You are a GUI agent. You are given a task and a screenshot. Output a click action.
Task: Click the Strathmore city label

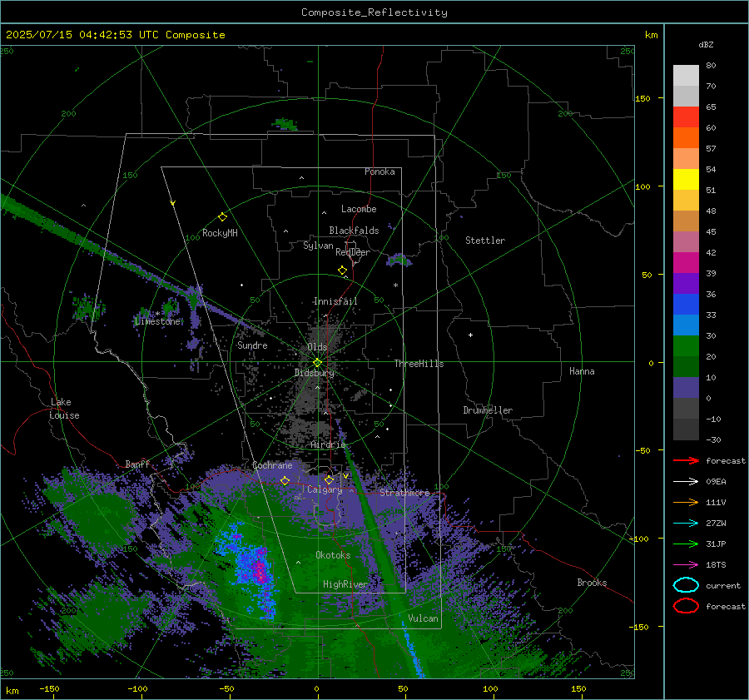click(404, 493)
